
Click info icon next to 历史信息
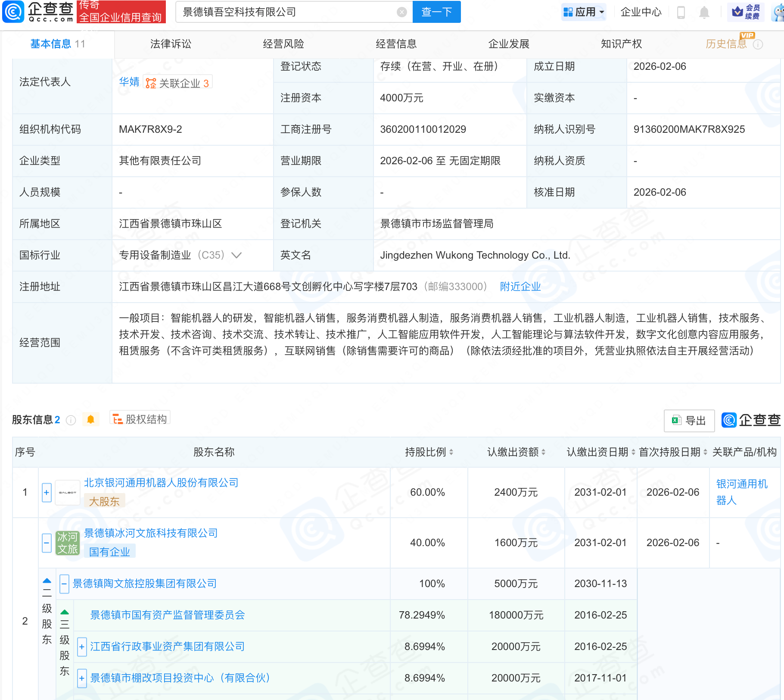pos(758,44)
